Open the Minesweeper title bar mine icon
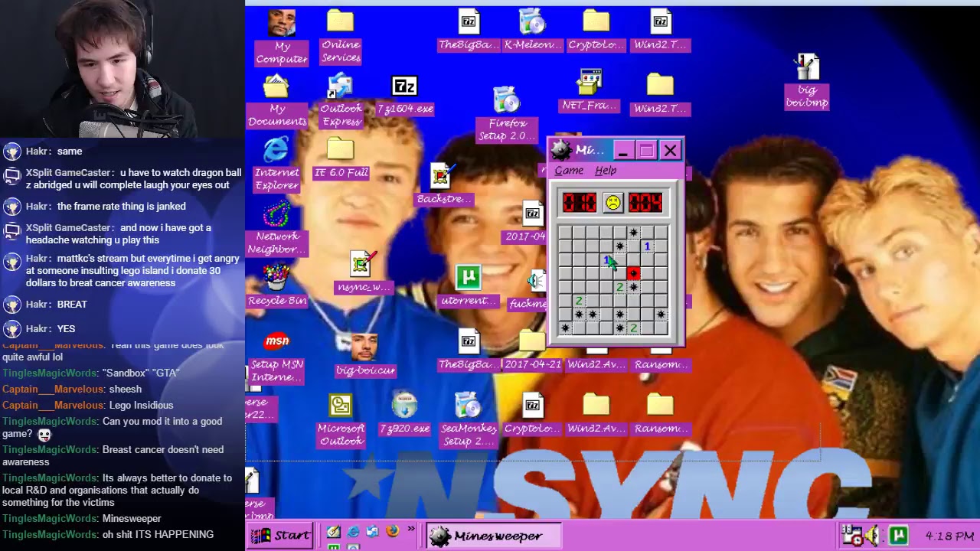This screenshot has width=980, height=551. tap(561, 150)
